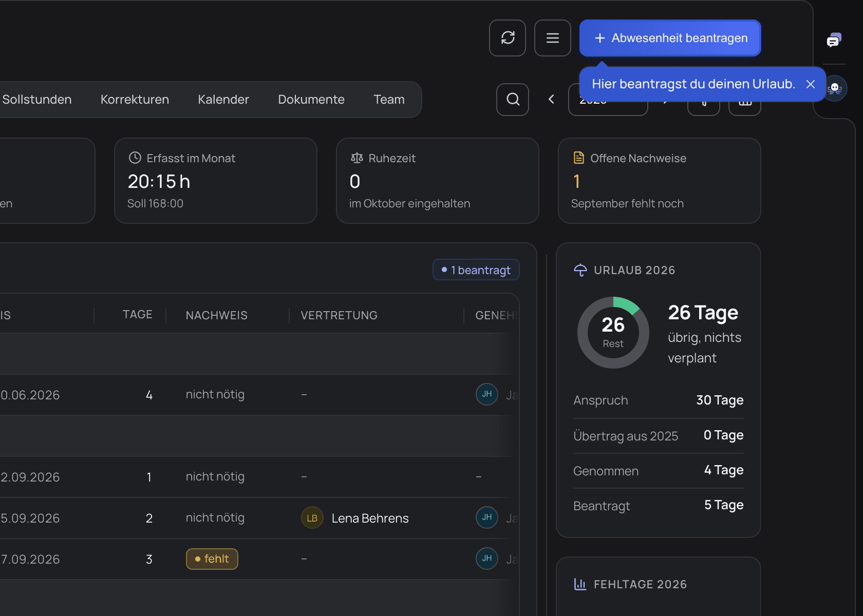Sort by the VERTRETUNG column header
The image size is (863, 616).
(339, 315)
